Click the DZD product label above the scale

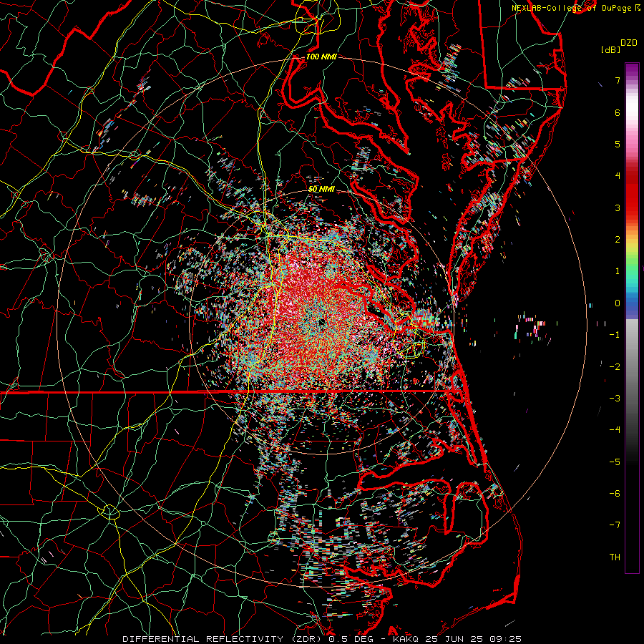click(629, 43)
